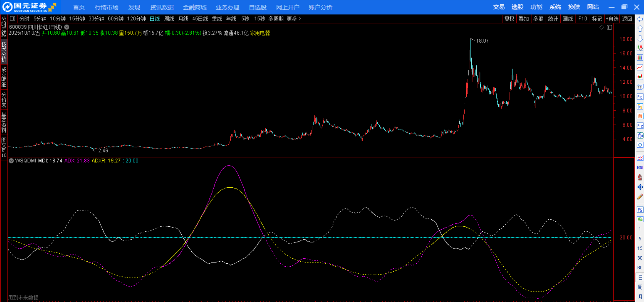
Task: Select the pencil drawing tool icon
Action: (x=640, y=197)
